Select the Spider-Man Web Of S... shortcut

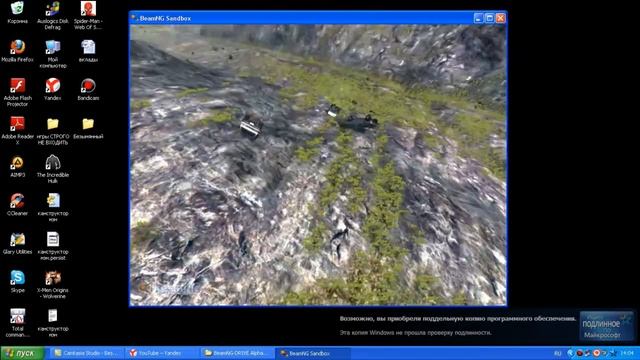point(88,16)
